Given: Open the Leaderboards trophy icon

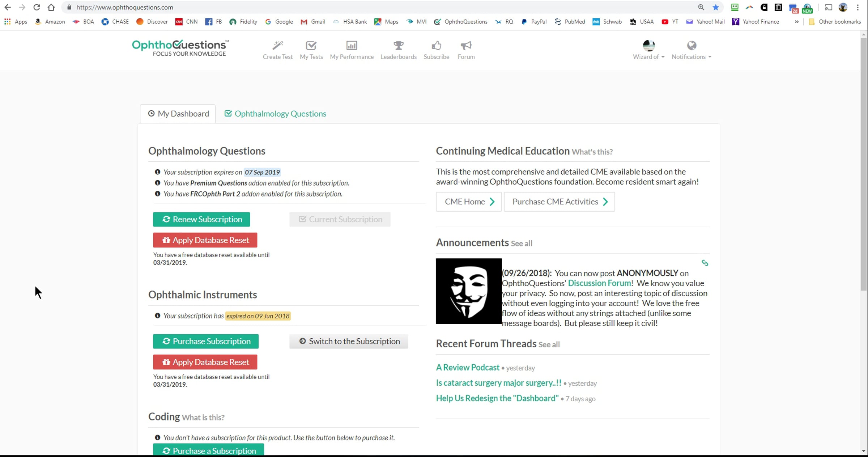Looking at the screenshot, I should tap(399, 46).
